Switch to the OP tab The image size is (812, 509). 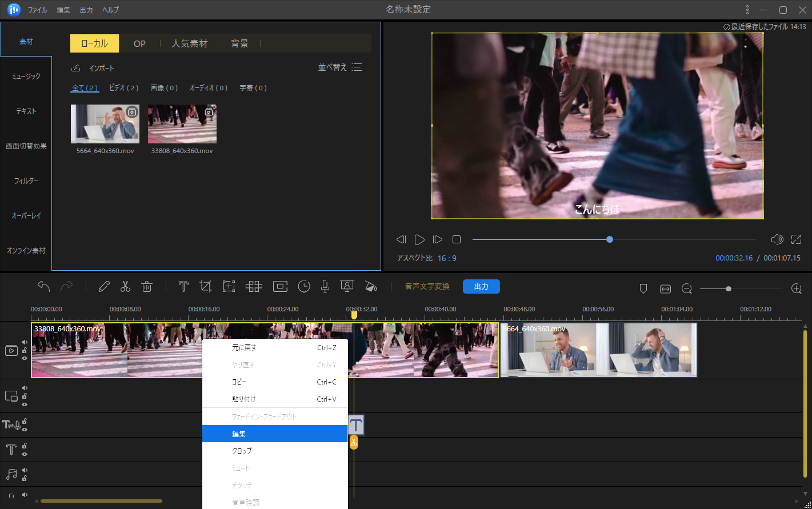click(139, 43)
